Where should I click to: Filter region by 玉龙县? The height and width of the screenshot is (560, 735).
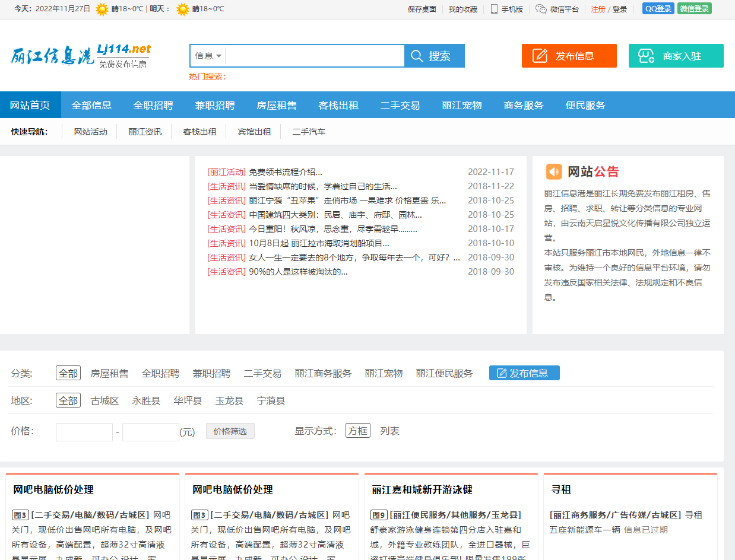coord(229,401)
